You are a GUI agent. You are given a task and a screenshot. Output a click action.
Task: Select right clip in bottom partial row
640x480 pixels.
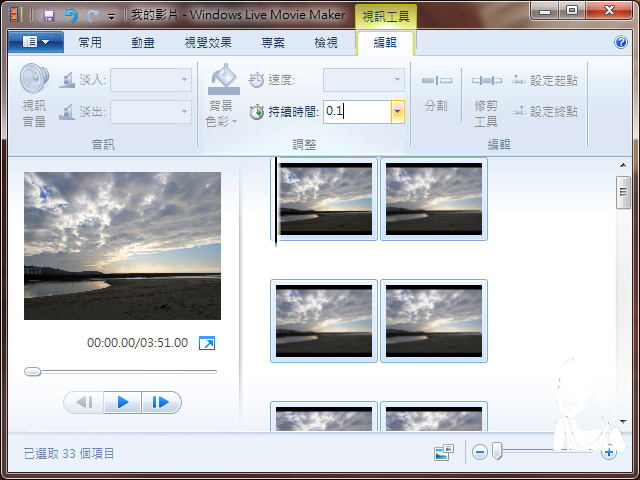[434, 416]
